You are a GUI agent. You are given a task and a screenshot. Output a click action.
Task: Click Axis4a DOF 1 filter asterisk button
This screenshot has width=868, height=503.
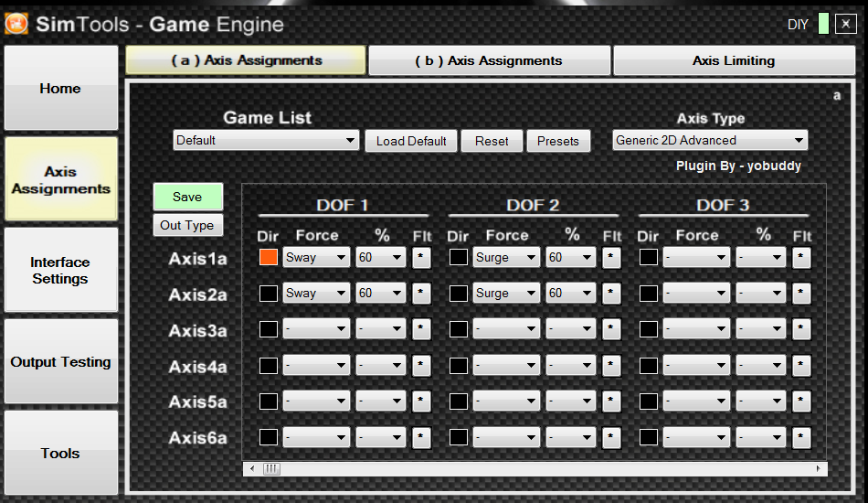pyautogui.click(x=420, y=366)
